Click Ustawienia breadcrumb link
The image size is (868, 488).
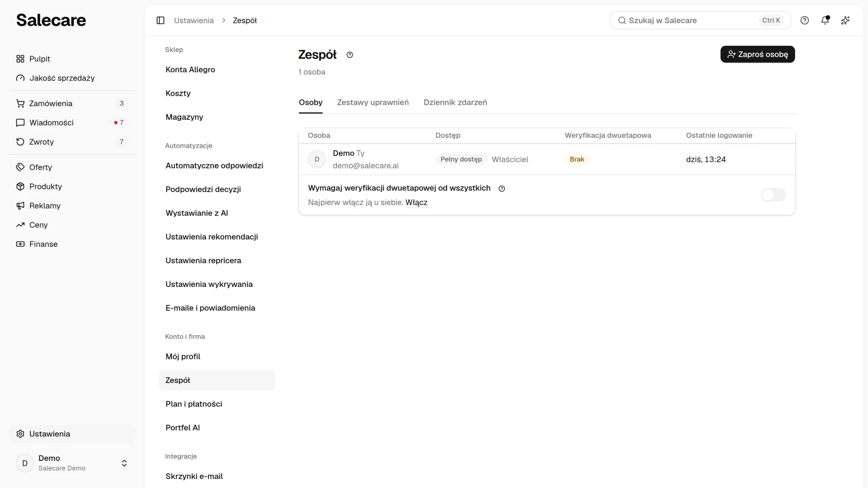click(x=194, y=20)
